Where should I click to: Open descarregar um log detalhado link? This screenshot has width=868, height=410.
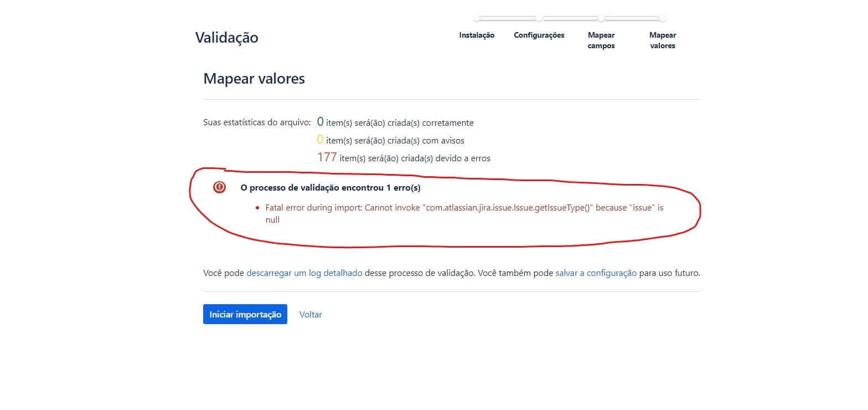(304, 273)
